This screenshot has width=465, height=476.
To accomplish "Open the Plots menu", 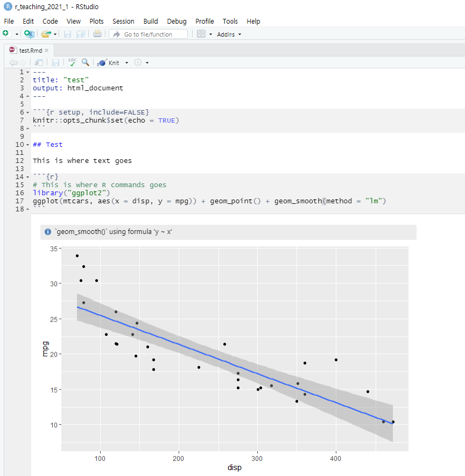I will [x=97, y=22].
